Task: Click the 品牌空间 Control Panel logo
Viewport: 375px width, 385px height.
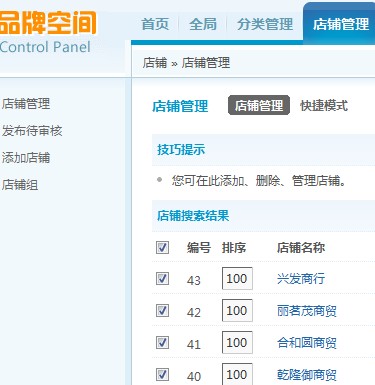Action: 47,32
